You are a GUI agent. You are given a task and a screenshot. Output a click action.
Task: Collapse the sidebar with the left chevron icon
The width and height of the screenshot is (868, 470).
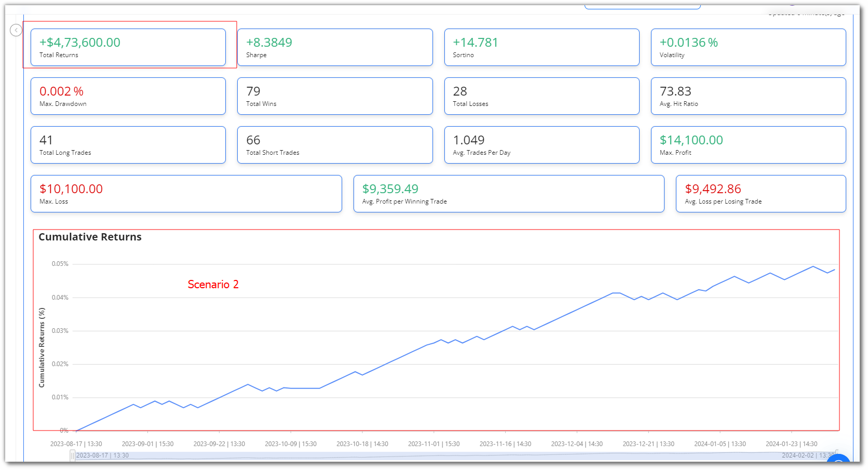16,30
